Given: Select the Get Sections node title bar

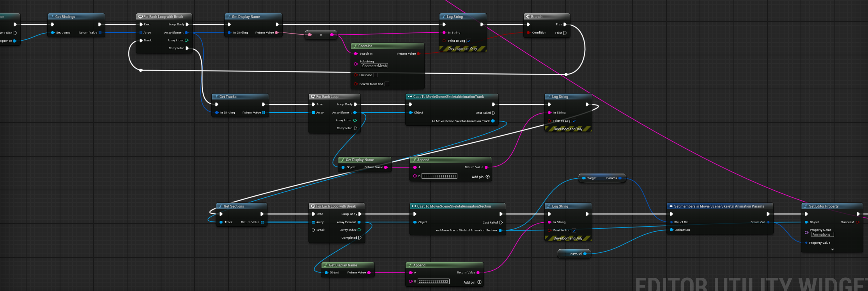Looking at the screenshot, I should [x=241, y=206].
